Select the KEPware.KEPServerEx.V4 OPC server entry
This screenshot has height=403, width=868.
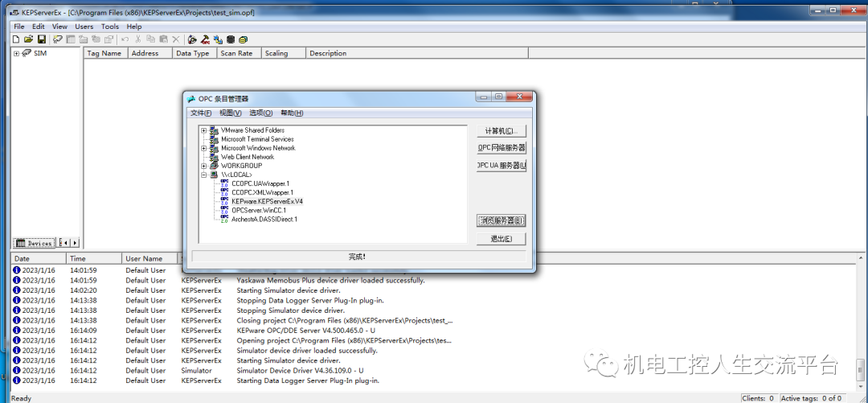pyautogui.click(x=267, y=201)
